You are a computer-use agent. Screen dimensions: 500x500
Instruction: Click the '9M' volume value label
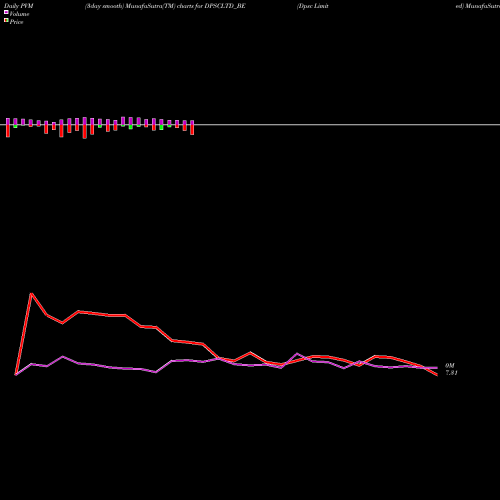(450, 366)
